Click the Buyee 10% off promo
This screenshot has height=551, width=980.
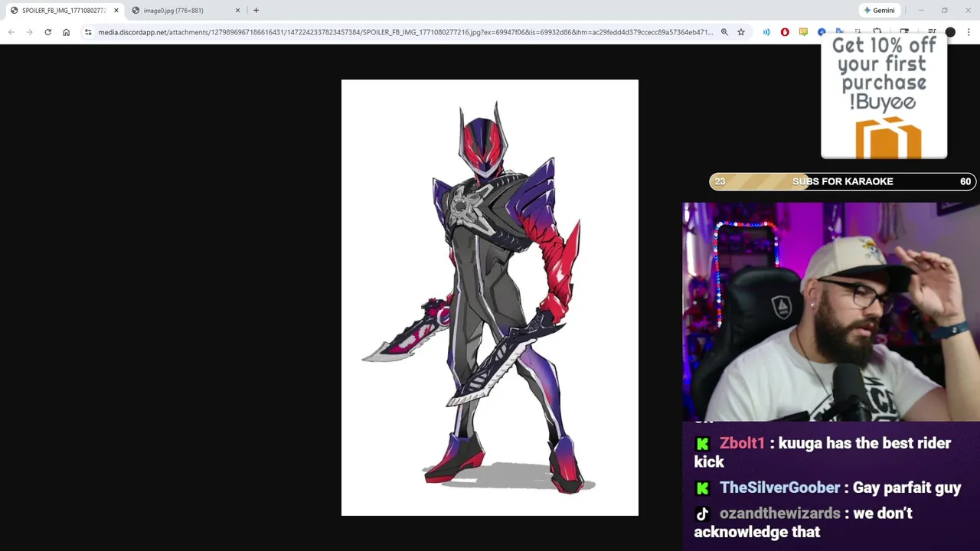[884, 97]
